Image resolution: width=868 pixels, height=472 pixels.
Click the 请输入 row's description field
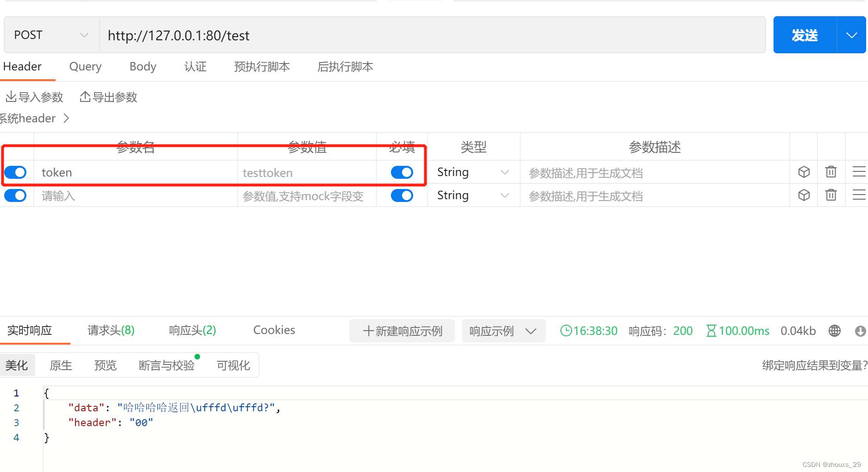coord(654,195)
